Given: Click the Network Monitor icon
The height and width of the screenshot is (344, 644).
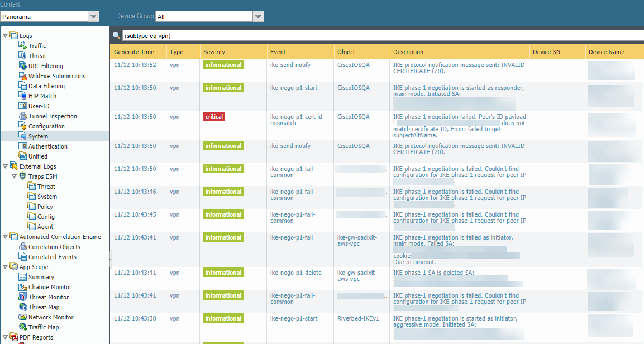Looking at the screenshot, I should click(x=23, y=317).
